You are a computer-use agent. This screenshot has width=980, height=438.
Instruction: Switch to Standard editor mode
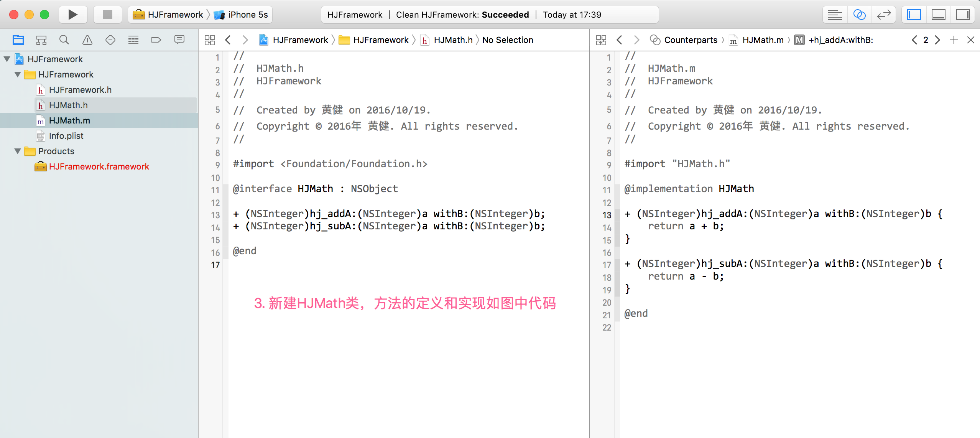[x=835, y=15]
